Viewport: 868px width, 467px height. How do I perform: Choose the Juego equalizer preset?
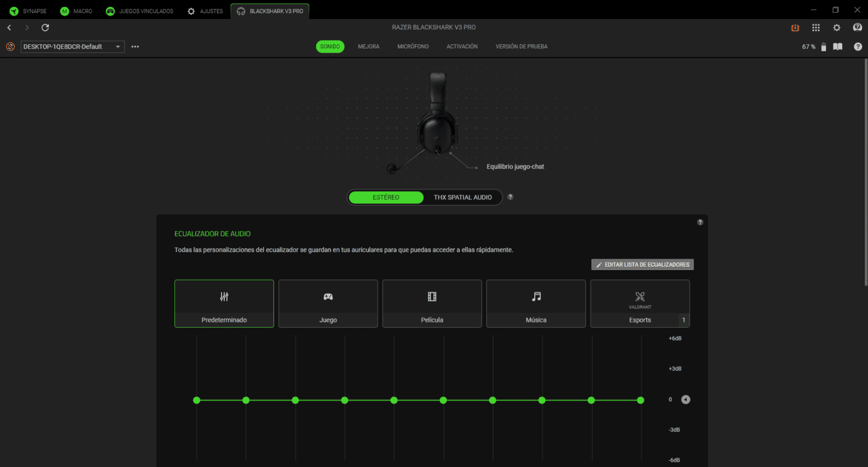click(328, 303)
